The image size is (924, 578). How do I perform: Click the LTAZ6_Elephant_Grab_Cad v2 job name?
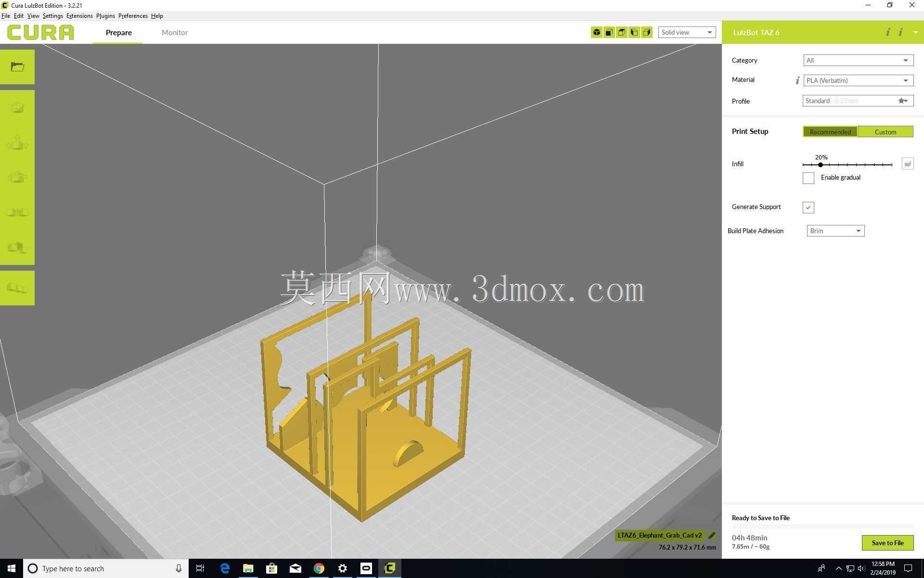(659, 535)
